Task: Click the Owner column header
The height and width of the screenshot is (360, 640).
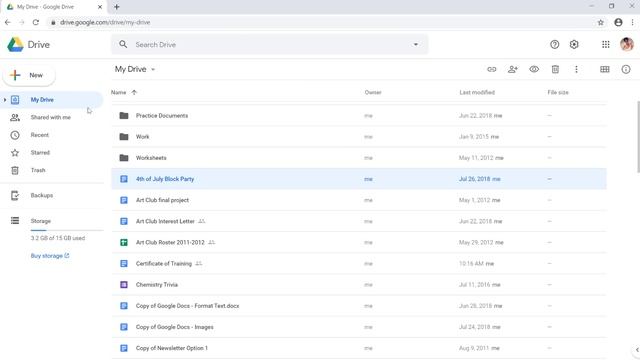Action: (x=373, y=92)
